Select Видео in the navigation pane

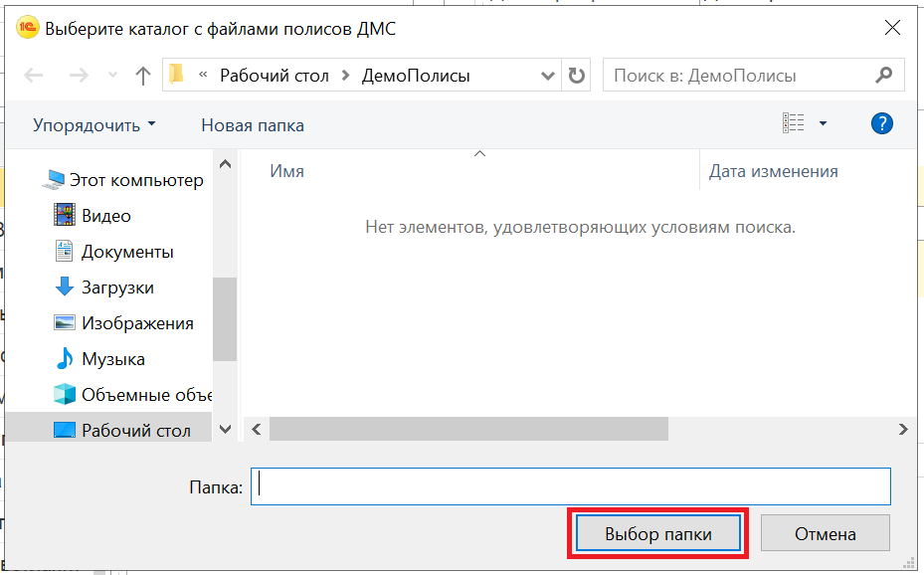[105, 216]
